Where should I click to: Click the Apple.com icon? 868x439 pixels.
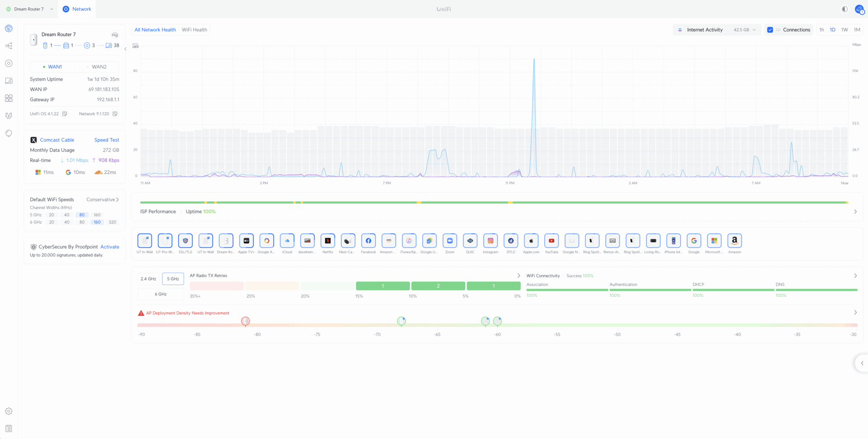point(531,241)
